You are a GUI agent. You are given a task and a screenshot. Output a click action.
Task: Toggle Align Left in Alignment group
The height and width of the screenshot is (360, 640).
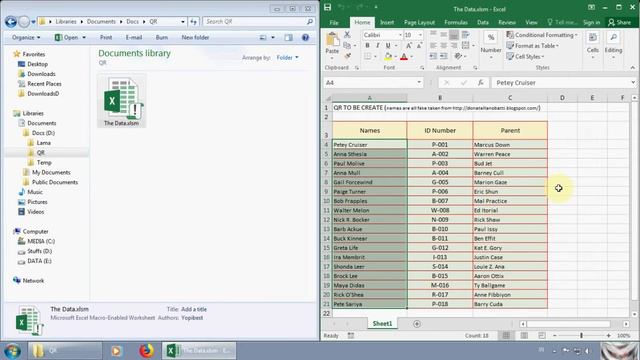(433, 45)
